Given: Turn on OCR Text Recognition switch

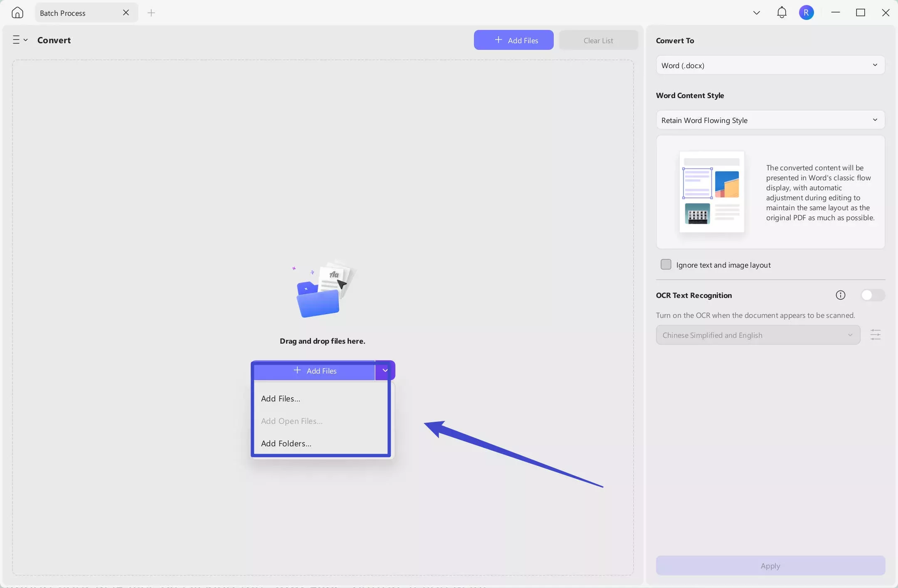Looking at the screenshot, I should [x=872, y=295].
